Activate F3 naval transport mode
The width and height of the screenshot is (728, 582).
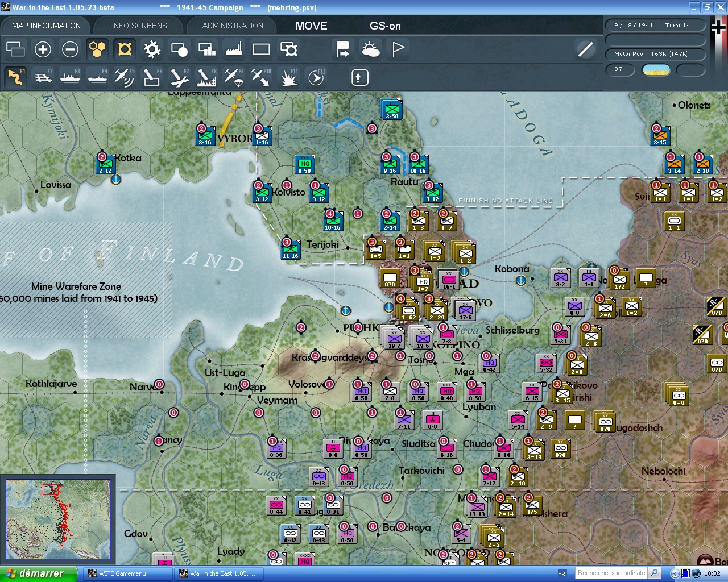pos(70,77)
